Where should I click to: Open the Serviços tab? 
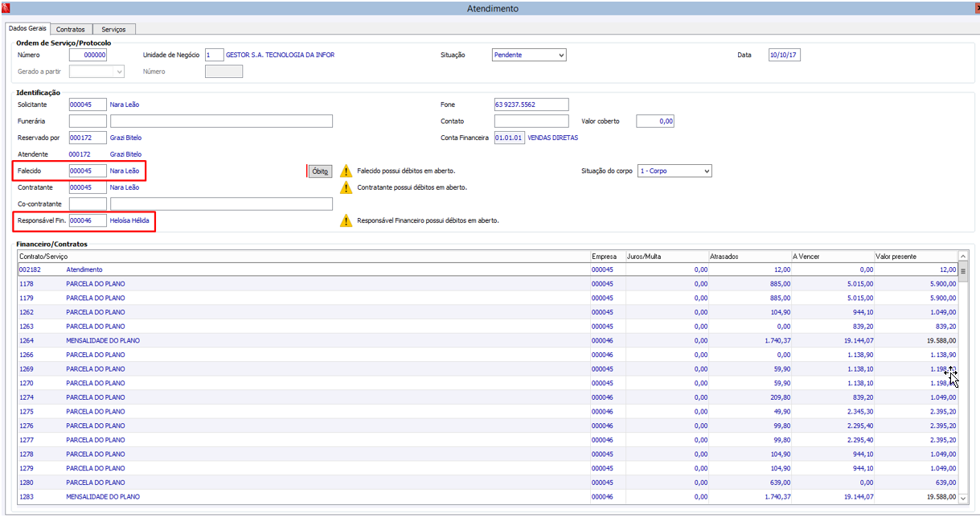point(113,30)
